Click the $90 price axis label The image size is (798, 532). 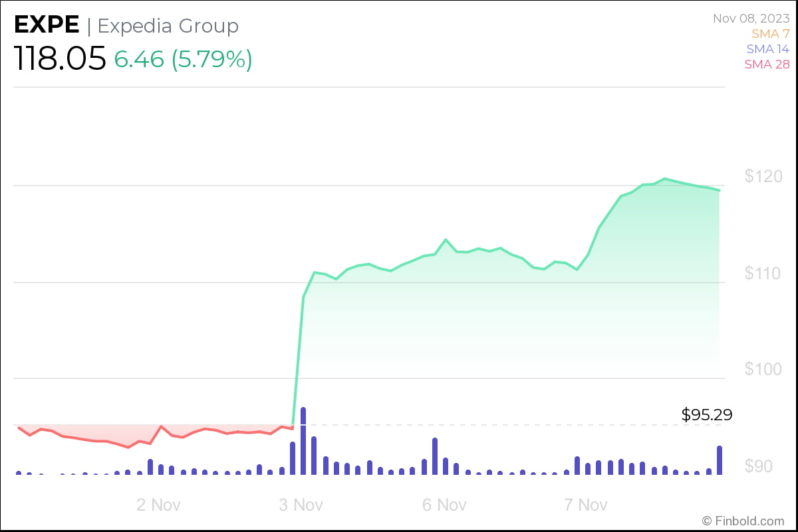(x=760, y=465)
